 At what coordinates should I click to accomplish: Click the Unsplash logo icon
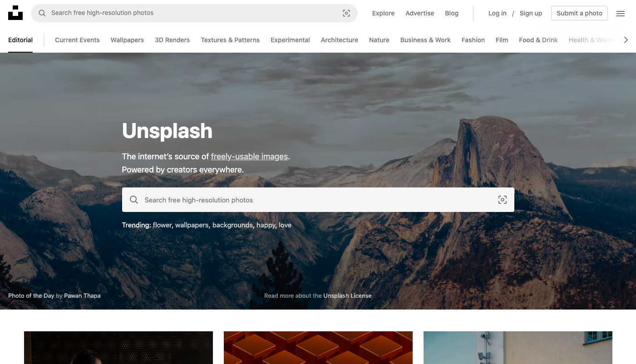point(15,13)
